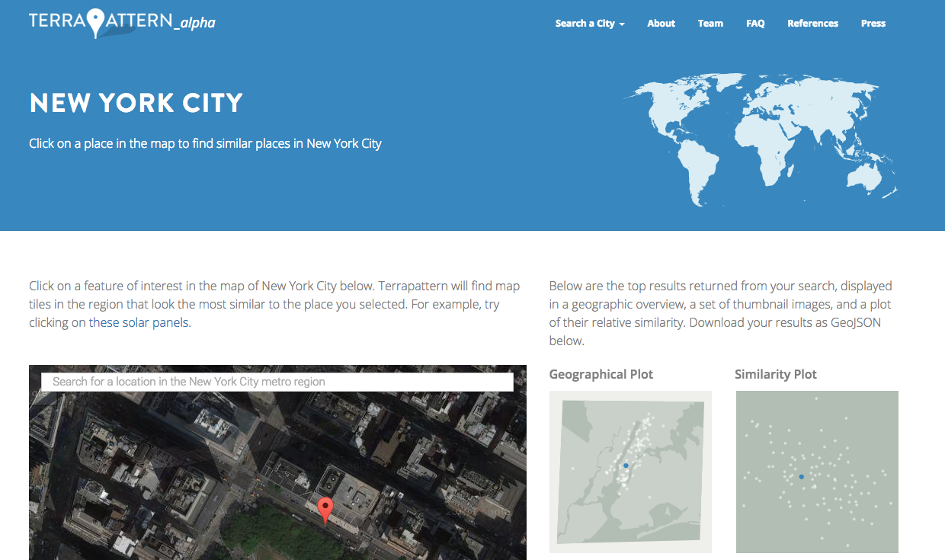The image size is (945, 560).
Task: Click the Similarity Plot scatter panel
Action: coord(817,472)
